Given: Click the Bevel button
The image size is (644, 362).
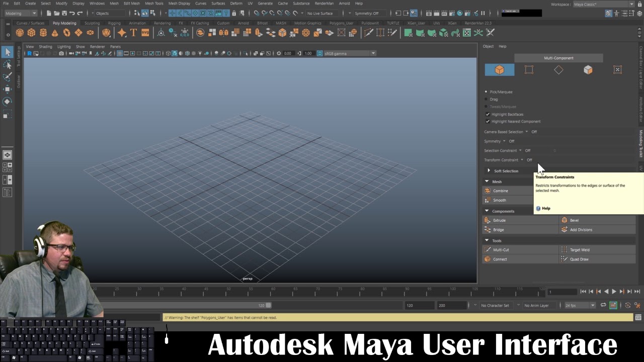Looking at the screenshot, I should (598, 220).
